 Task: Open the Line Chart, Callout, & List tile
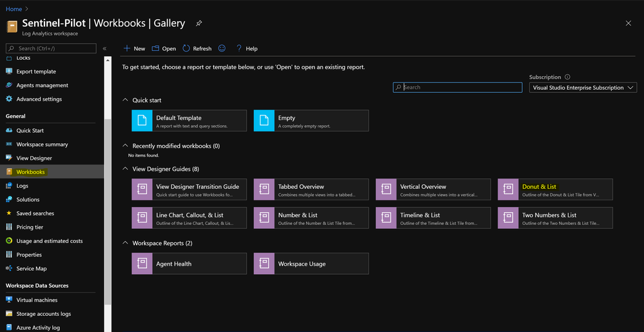tap(190, 218)
